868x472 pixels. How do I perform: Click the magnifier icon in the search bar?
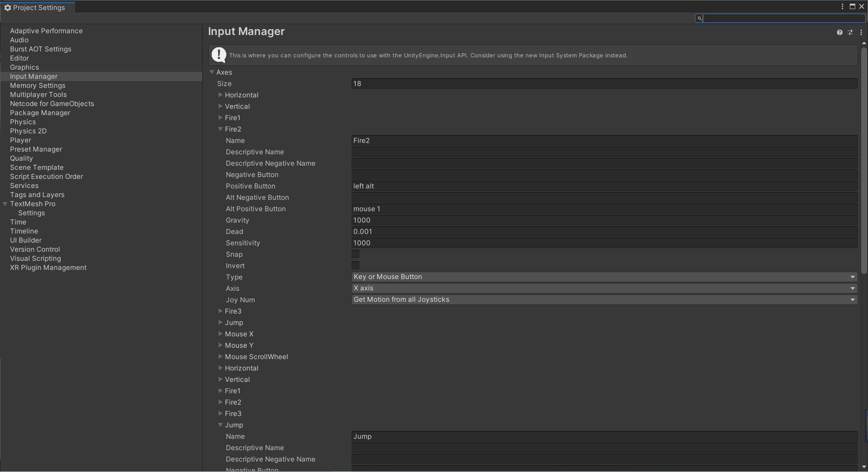point(699,18)
